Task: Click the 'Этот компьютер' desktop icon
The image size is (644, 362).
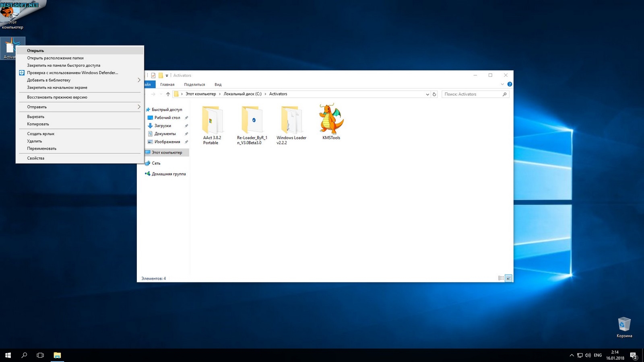Action: 12,18
